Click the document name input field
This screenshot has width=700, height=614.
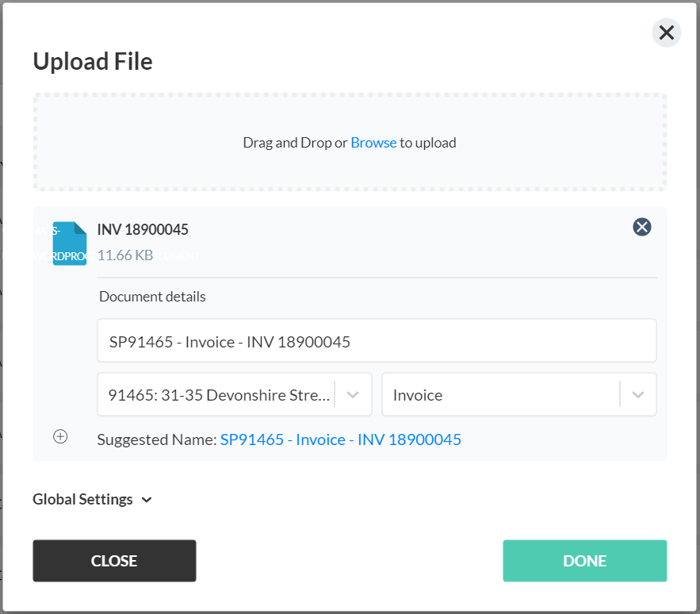point(377,340)
